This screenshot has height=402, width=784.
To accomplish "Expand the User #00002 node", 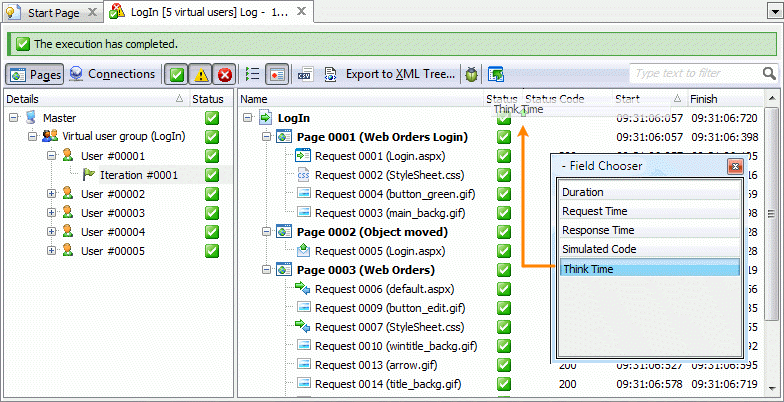I will pyautogui.click(x=51, y=194).
